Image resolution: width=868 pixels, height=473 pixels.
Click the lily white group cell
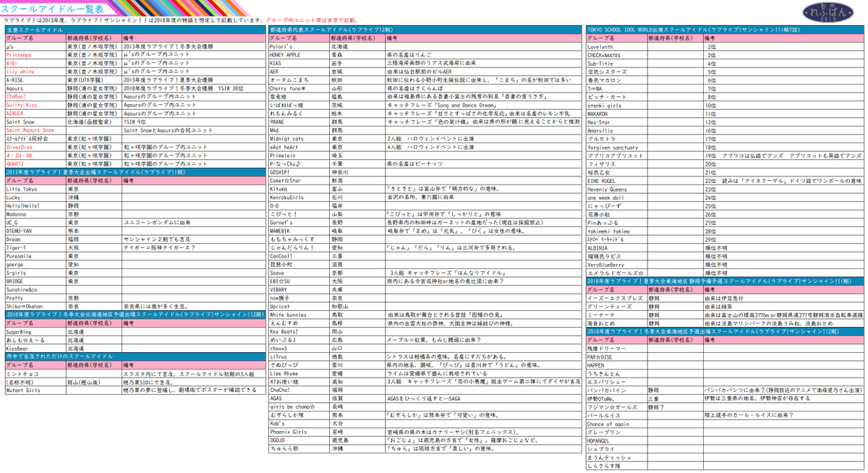coord(35,72)
